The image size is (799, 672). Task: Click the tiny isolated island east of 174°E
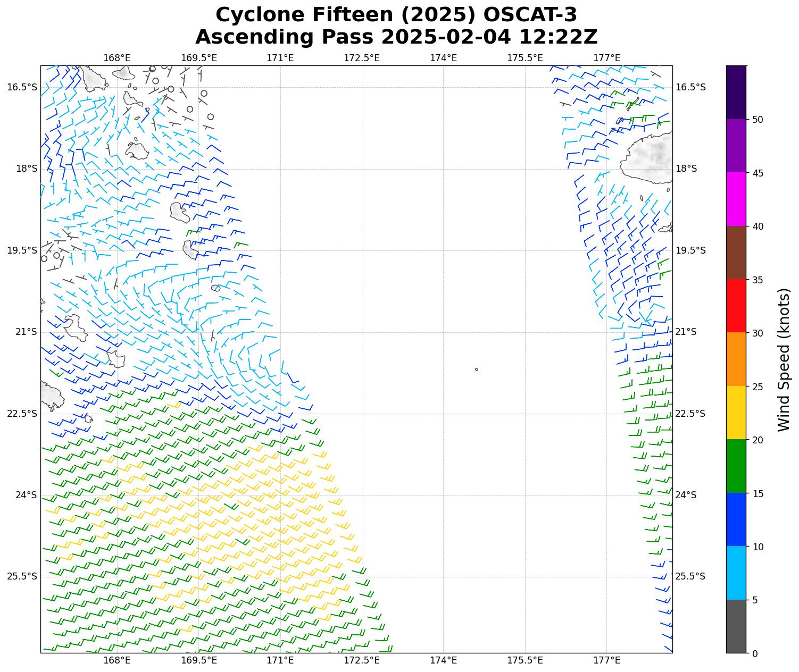[476, 369]
